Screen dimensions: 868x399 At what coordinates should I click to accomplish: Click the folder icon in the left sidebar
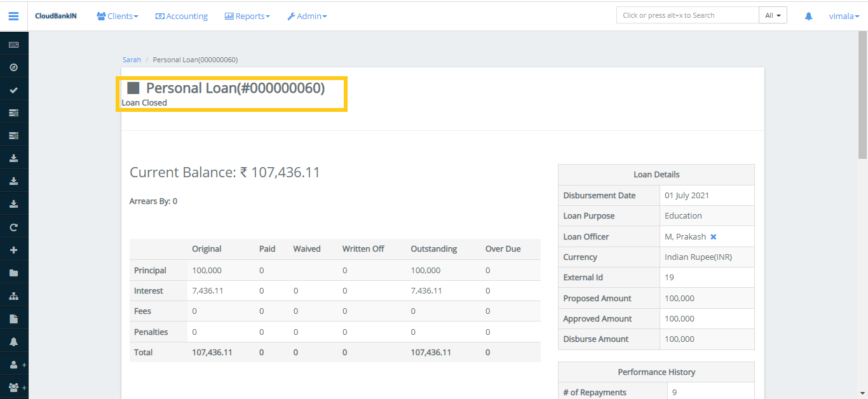click(13, 272)
